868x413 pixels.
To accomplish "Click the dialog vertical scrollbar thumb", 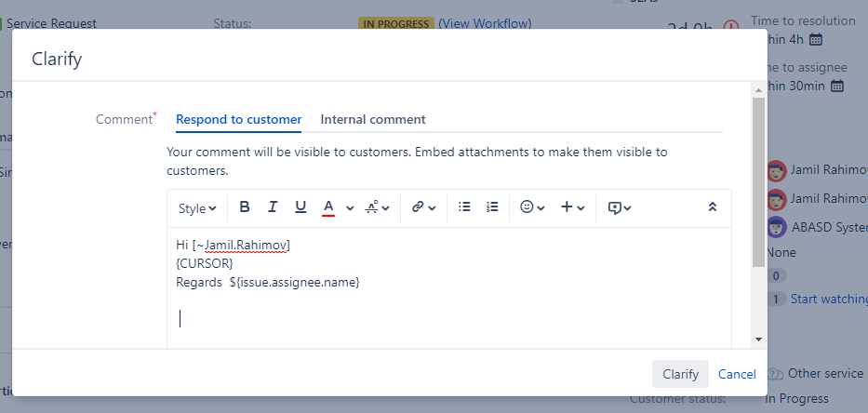I will [x=758, y=182].
